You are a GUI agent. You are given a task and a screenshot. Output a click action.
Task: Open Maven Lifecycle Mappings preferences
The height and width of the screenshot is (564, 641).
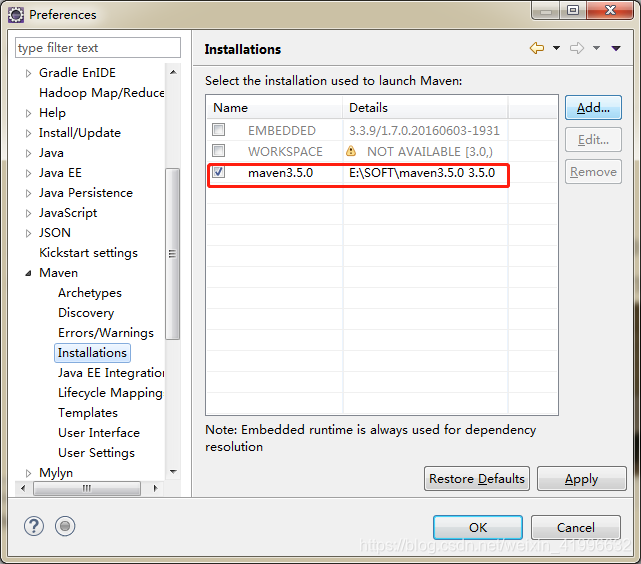pyautogui.click(x=110, y=393)
